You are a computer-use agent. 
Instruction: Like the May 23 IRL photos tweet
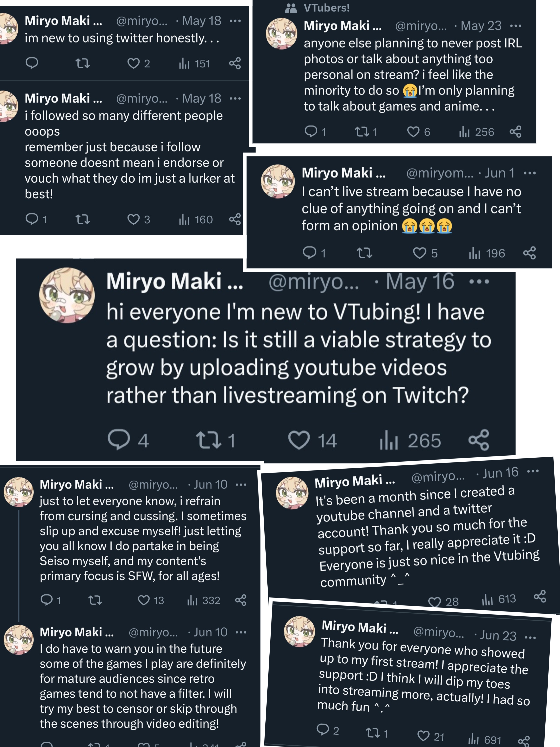pos(413,132)
